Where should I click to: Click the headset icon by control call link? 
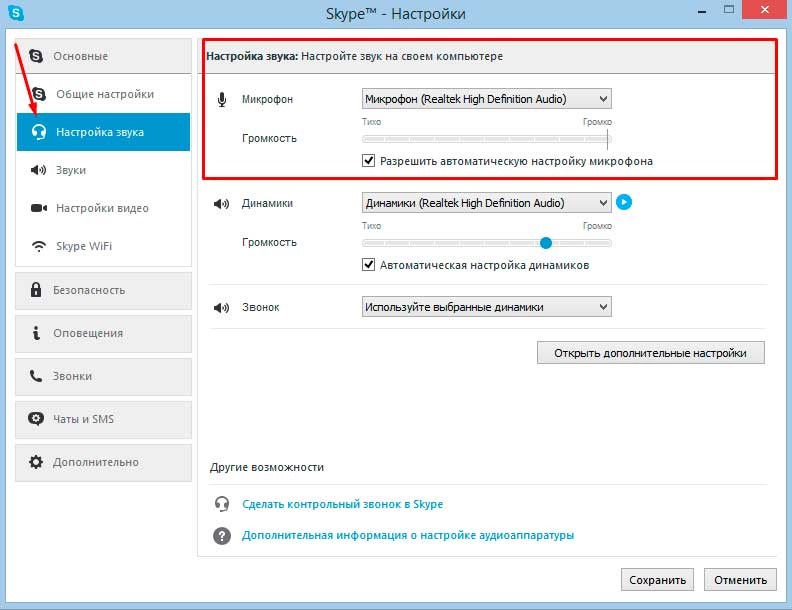click(x=222, y=503)
